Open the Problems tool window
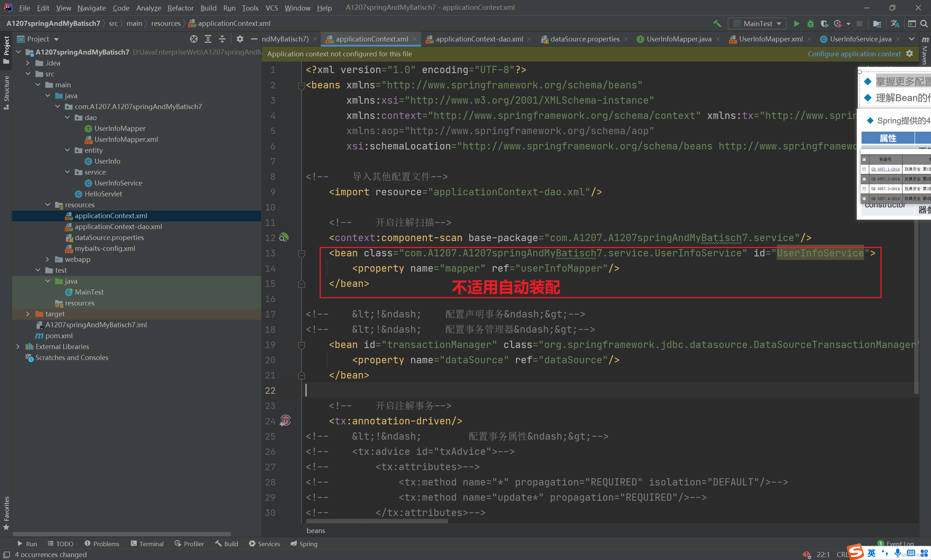931x560 pixels. (x=102, y=544)
